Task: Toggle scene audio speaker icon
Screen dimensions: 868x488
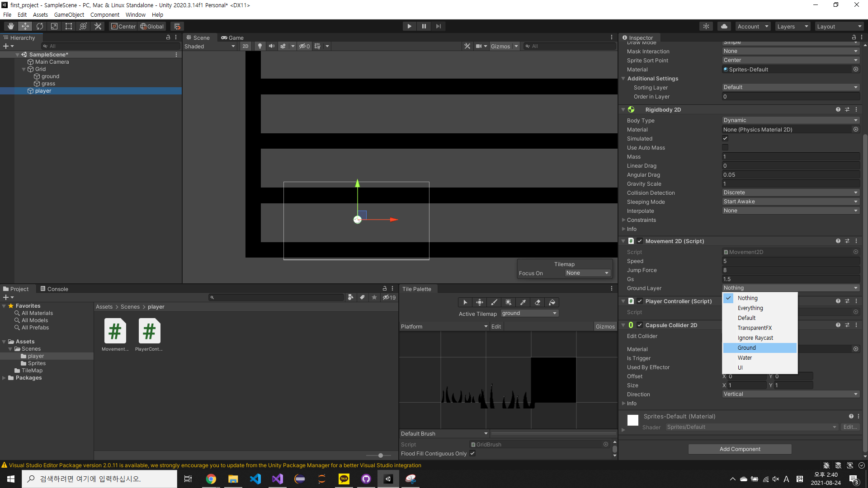Action: (272, 46)
